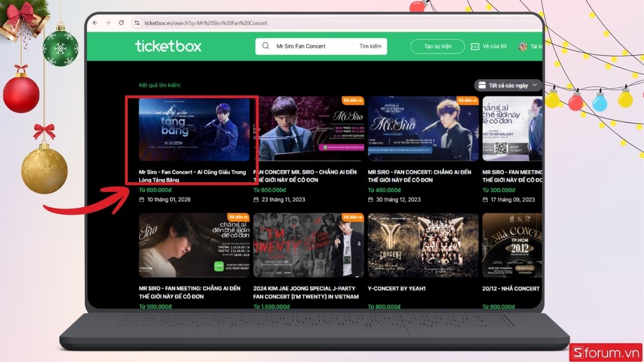The width and height of the screenshot is (644, 362).
Task: Click the Đã diễn ra badge on the Fan Meeting poster
Action: click(x=238, y=217)
